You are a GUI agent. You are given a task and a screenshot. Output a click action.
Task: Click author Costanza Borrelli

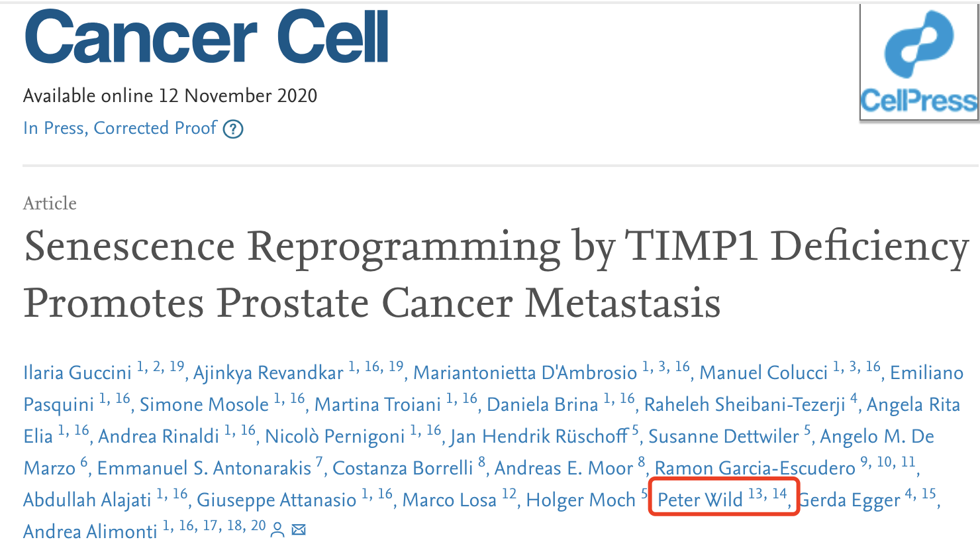403,468
